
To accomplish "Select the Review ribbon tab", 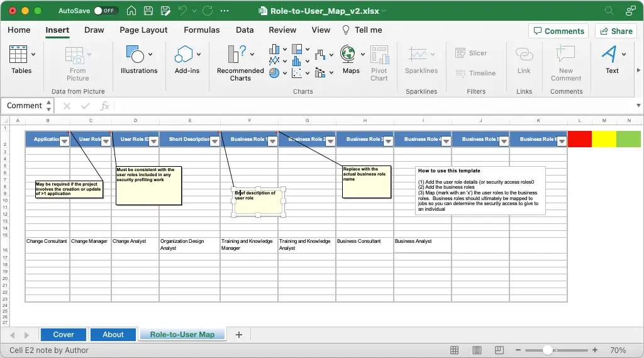I will [x=282, y=30].
